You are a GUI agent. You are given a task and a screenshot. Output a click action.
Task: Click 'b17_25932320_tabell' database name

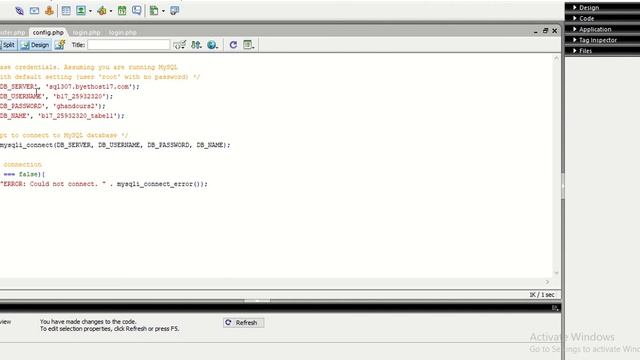click(x=77, y=116)
